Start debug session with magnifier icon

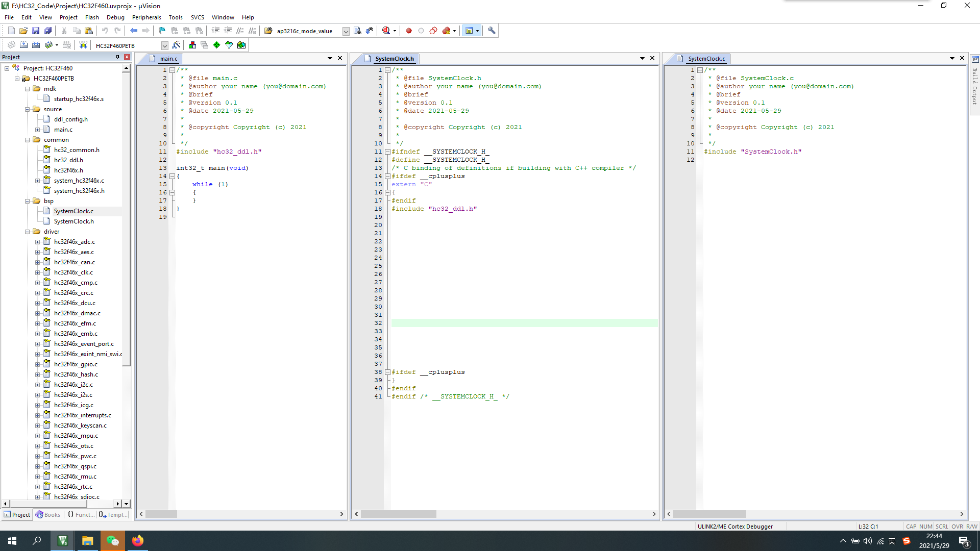tap(386, 31)
